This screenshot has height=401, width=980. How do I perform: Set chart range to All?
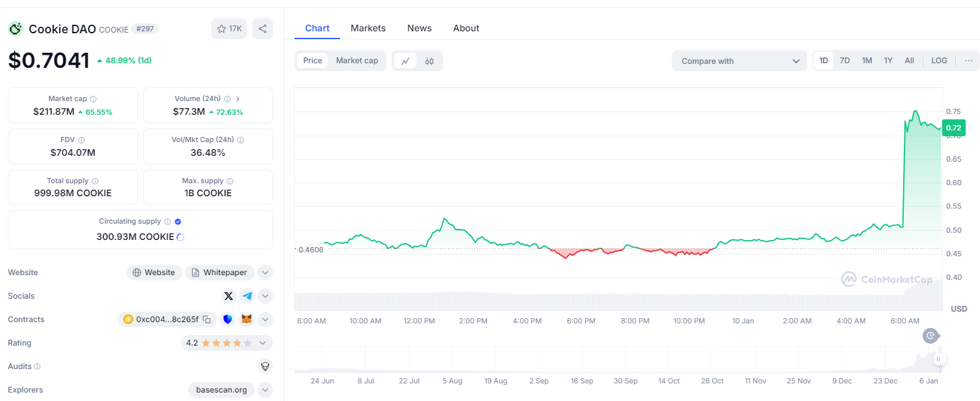[x=910, y=61]
